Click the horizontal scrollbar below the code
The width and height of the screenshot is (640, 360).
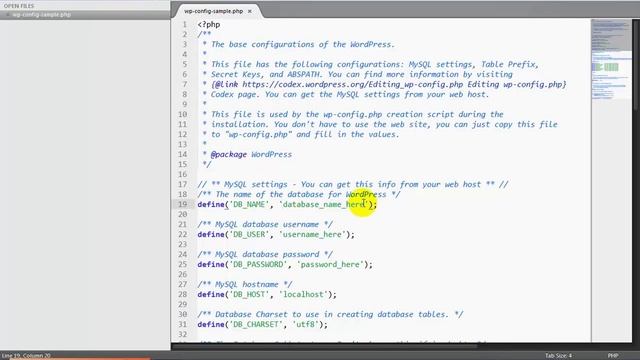[x=324, y=347]
